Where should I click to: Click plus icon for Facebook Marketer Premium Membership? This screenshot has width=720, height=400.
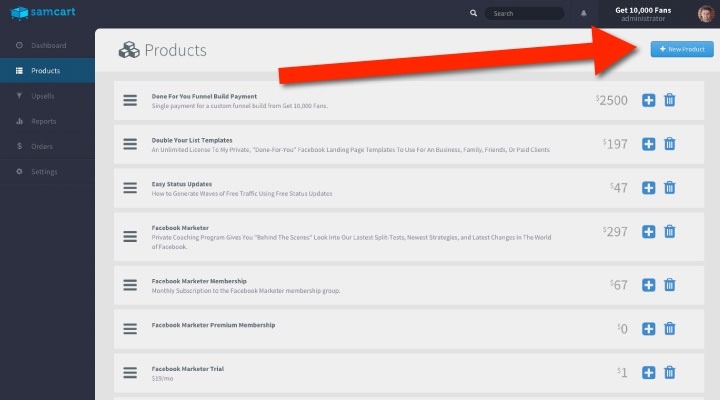point(648,329)
